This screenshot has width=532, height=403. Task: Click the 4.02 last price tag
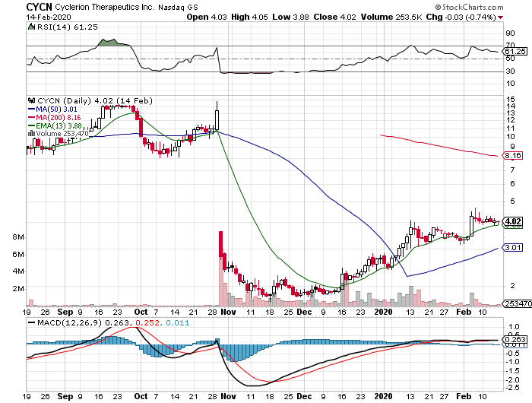511,221
